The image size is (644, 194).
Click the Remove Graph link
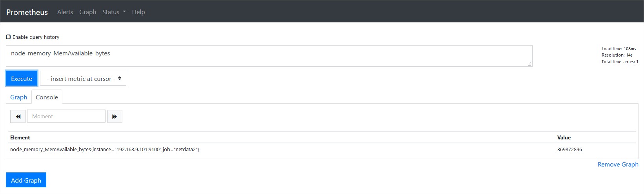(618, 164)
